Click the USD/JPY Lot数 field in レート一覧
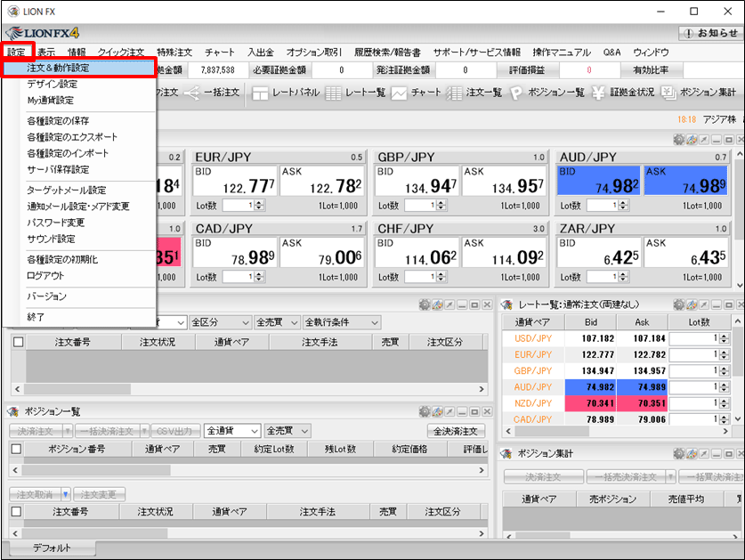Viewport: 745px width, 560px height. click(694, 338)
